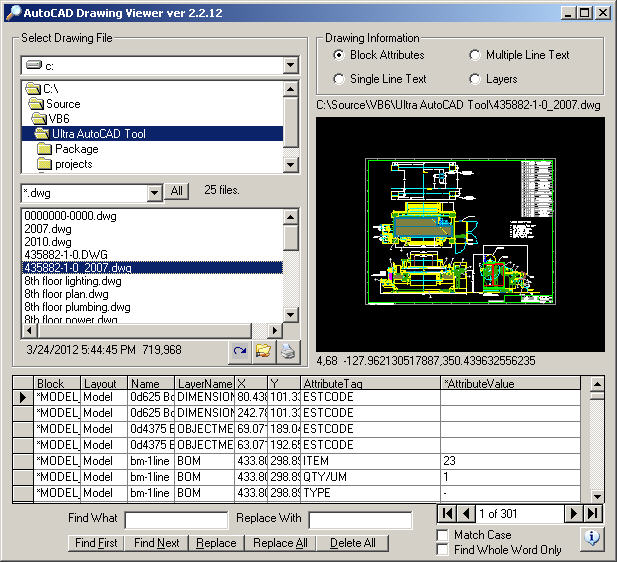This screenshot has width=617, height=562.
Task: Advance to next record in navigator
Action: pos(574,513)
